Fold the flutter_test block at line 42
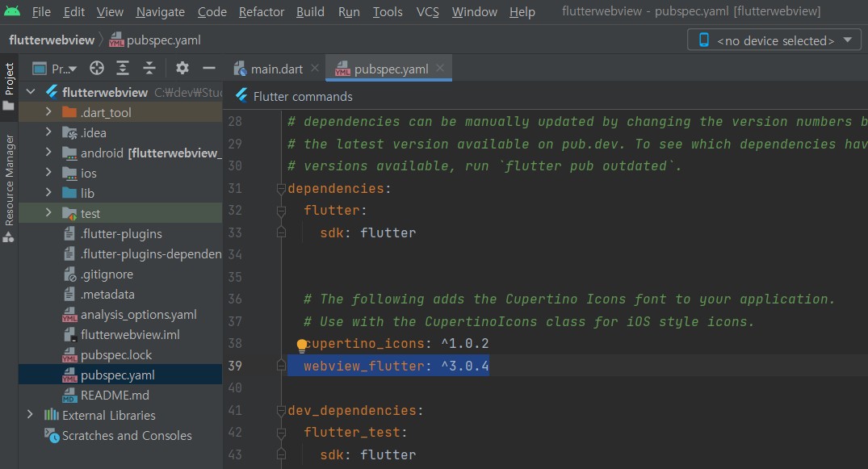This screenshot has height=469, width=868. tap(281, 433)
